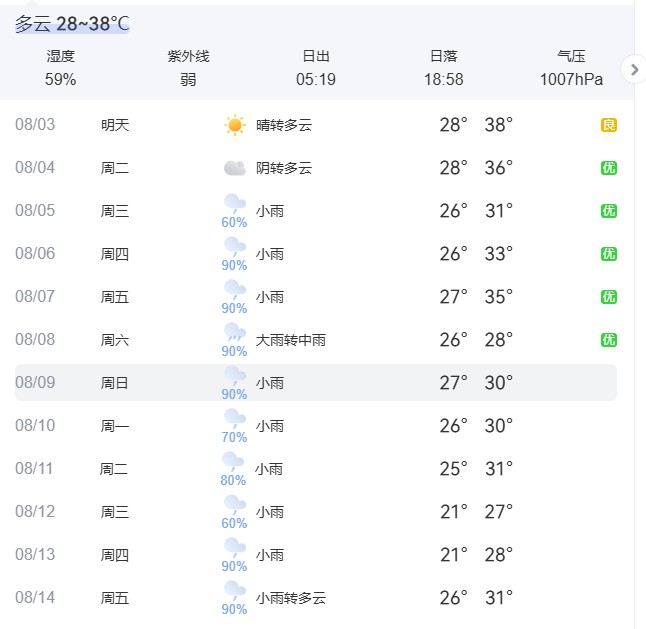Click 阴转多云 weather description

click(284, 168)
